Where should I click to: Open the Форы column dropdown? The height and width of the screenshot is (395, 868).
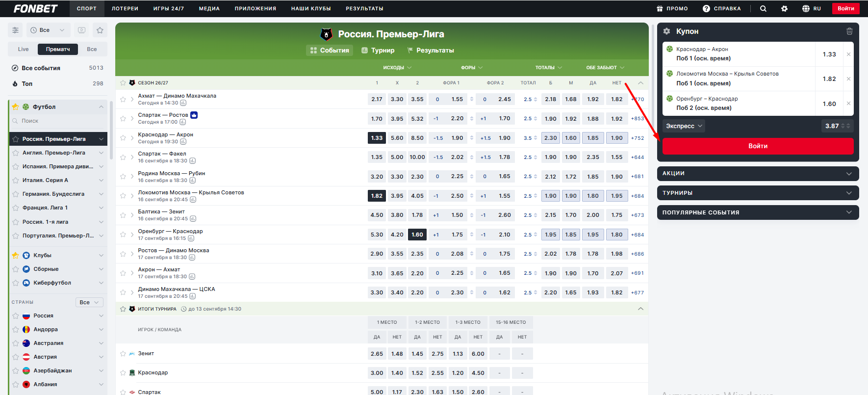(x=472, y=68)
